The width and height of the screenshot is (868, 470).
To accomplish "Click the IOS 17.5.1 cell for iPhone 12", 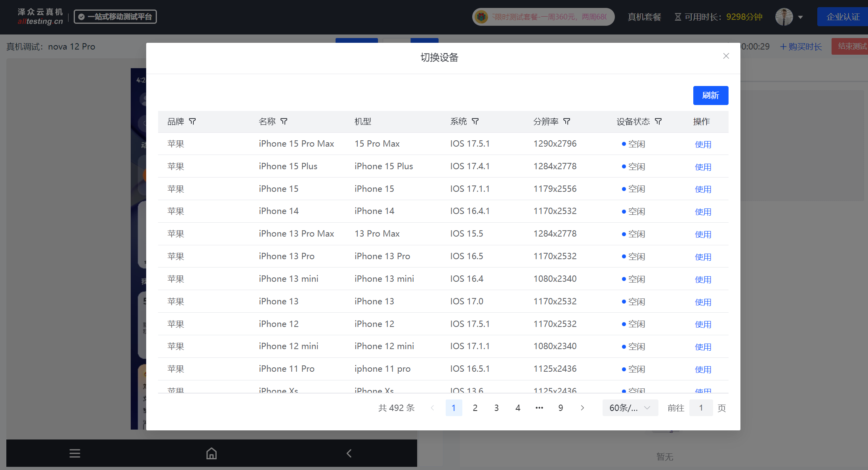I will (470, 324).
